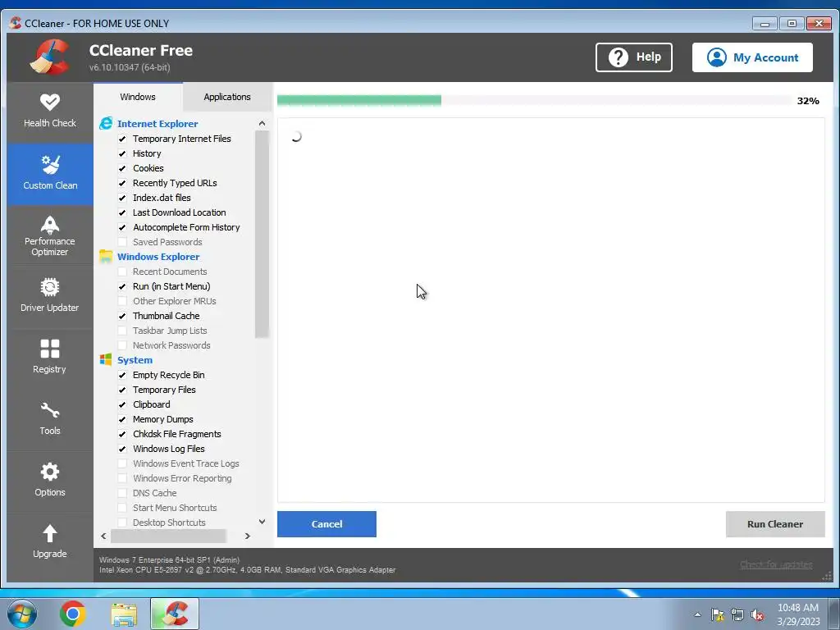This screenshot has height=630, width=840.
Task: Click the horizontal scroll right arrow
Action: [x=248, y=536]
